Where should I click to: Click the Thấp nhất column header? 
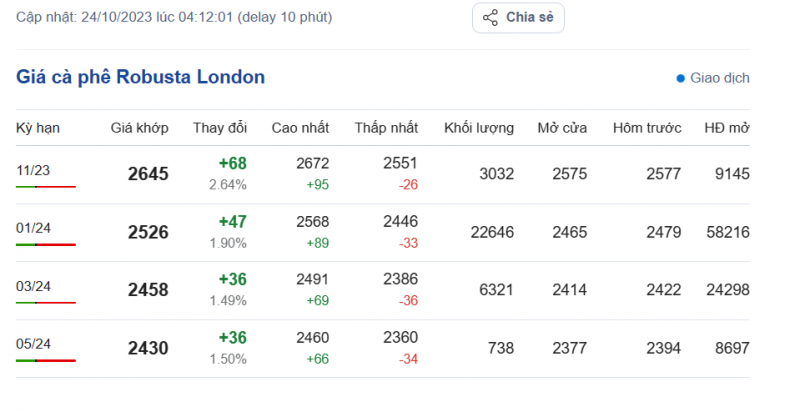(384, 128)
